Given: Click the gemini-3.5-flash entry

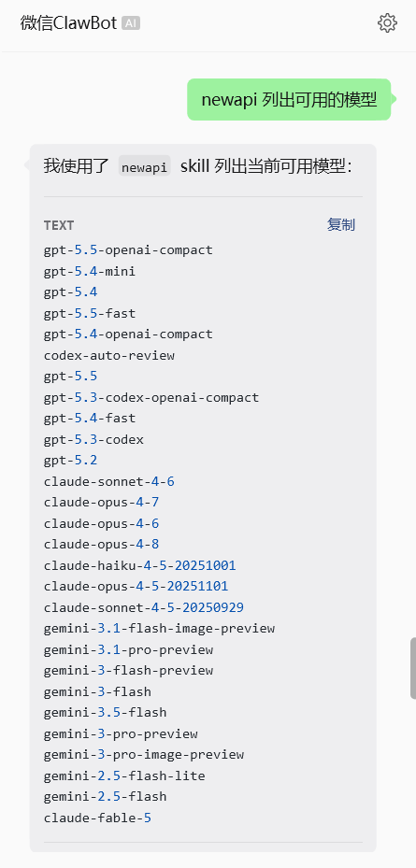Looking at the screenshot, I should pos(106,713).
